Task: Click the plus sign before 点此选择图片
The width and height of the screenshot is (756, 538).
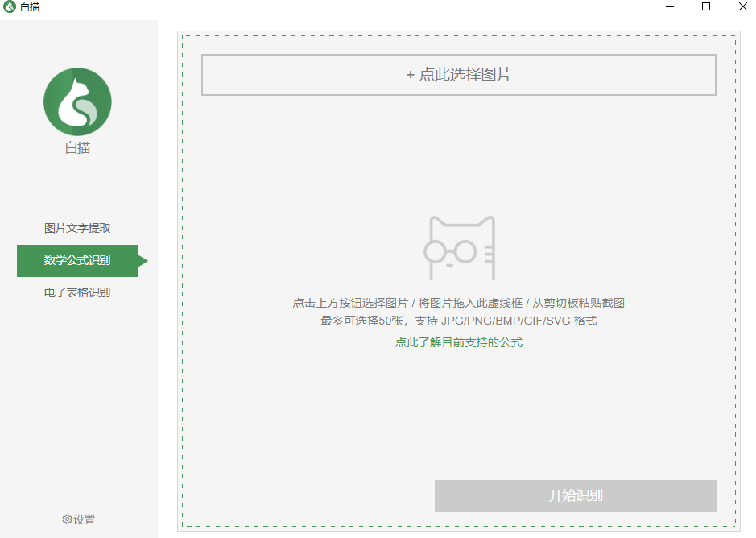Action: [411, 75]
